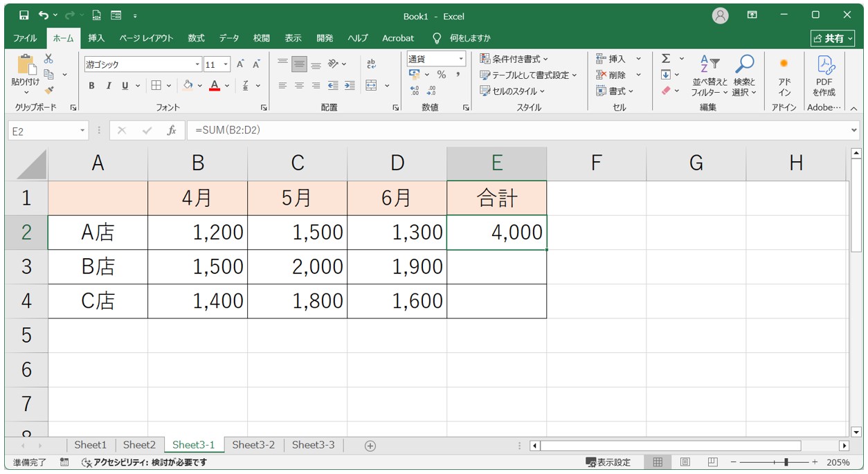Click the Format (書式) cells button

click(615, 91)
